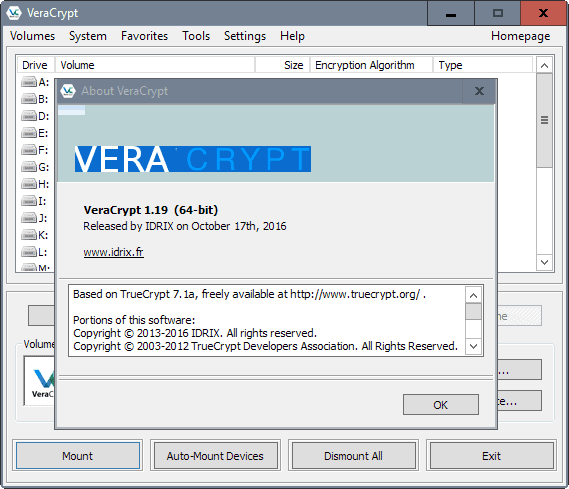Open the www.idrix.fr link
The width and height of the screenshot is (569, 489).
pos(114,252)
